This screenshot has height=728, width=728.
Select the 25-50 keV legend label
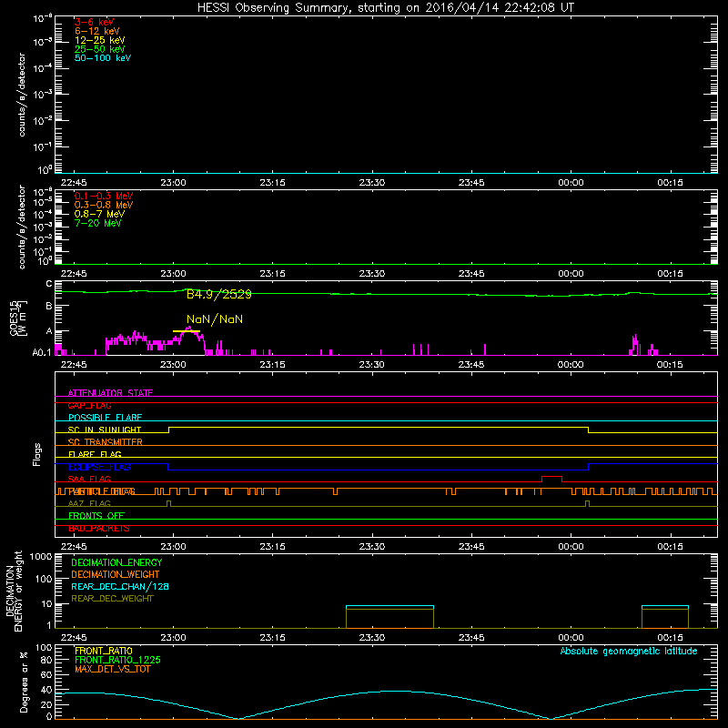[x=100, y=49]
